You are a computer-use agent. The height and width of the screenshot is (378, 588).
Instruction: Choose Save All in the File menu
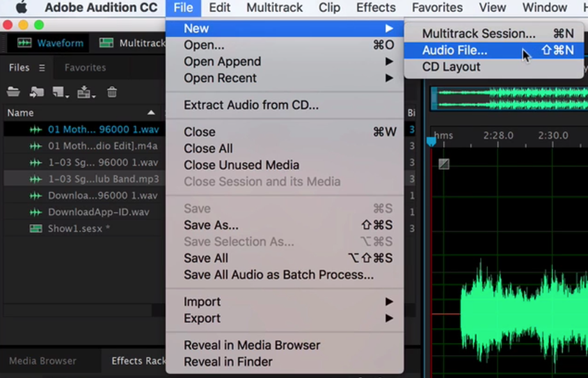tap(285, 258)
